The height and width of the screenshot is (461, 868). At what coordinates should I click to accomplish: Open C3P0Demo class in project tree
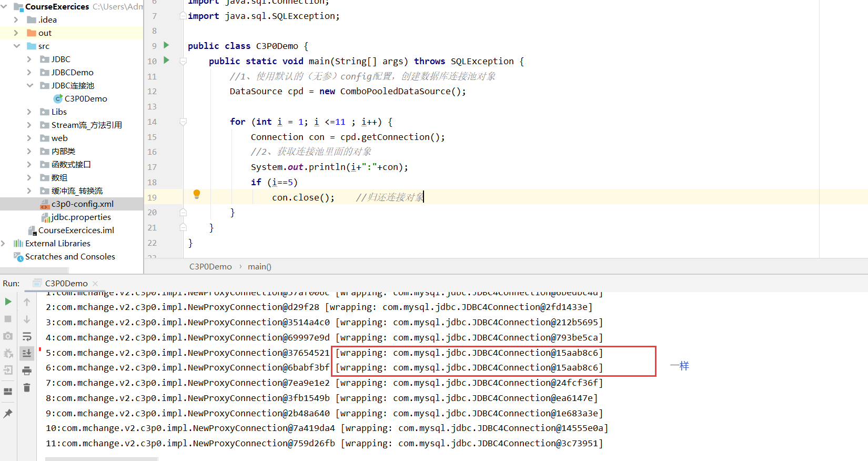[86, 98]
